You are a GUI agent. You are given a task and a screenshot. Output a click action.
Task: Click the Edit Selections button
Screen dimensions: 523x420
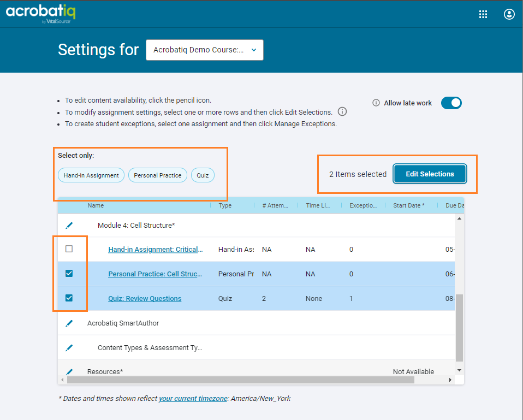tap(430, 174)
